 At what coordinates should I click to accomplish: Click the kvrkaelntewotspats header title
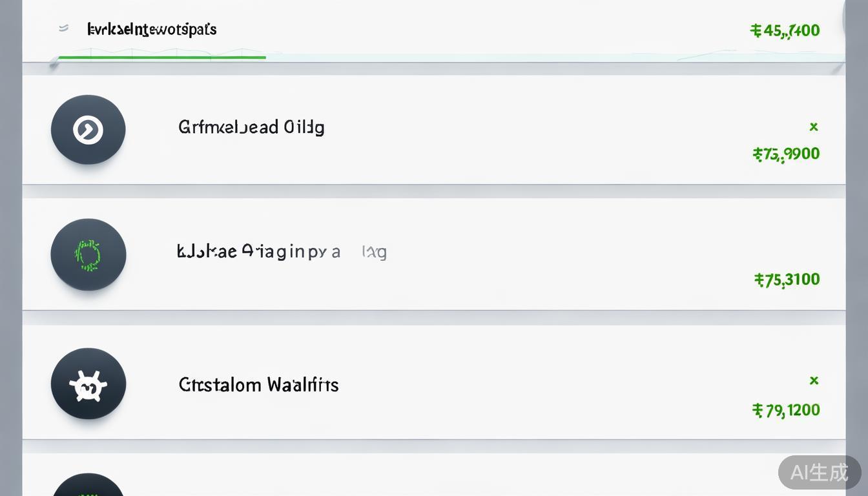tap(152, 29)
